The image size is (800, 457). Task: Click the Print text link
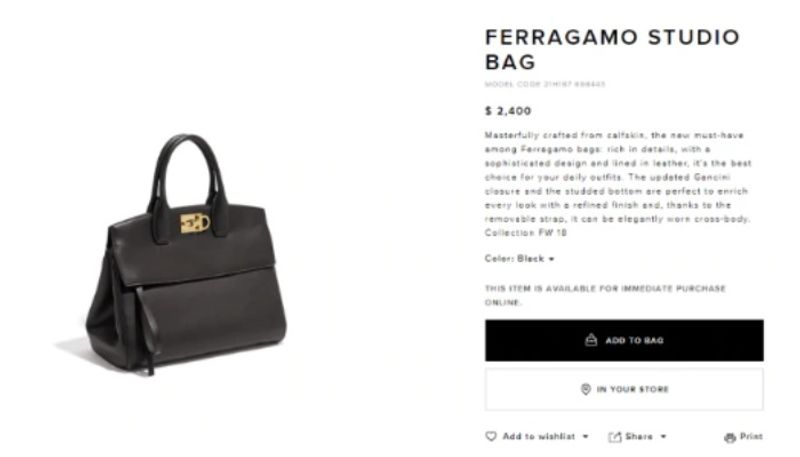752,436
